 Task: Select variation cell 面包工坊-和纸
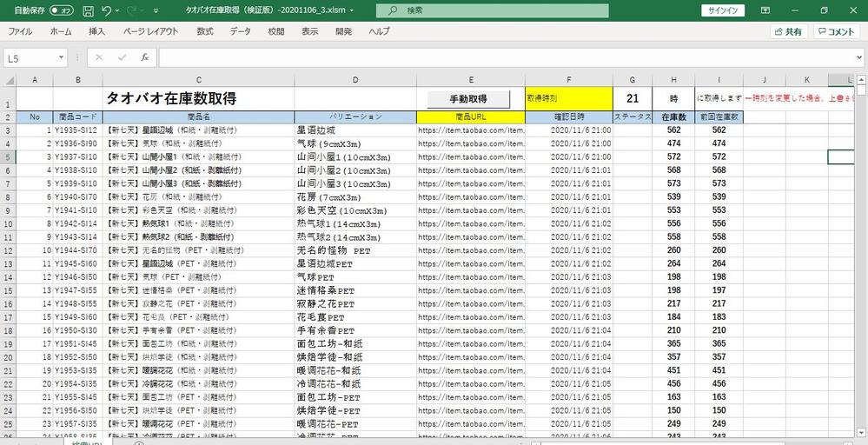click(355, 344)
